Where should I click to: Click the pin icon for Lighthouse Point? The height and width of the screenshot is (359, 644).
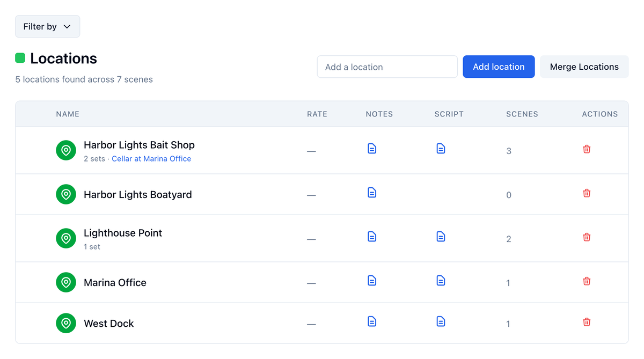point(66,238)
